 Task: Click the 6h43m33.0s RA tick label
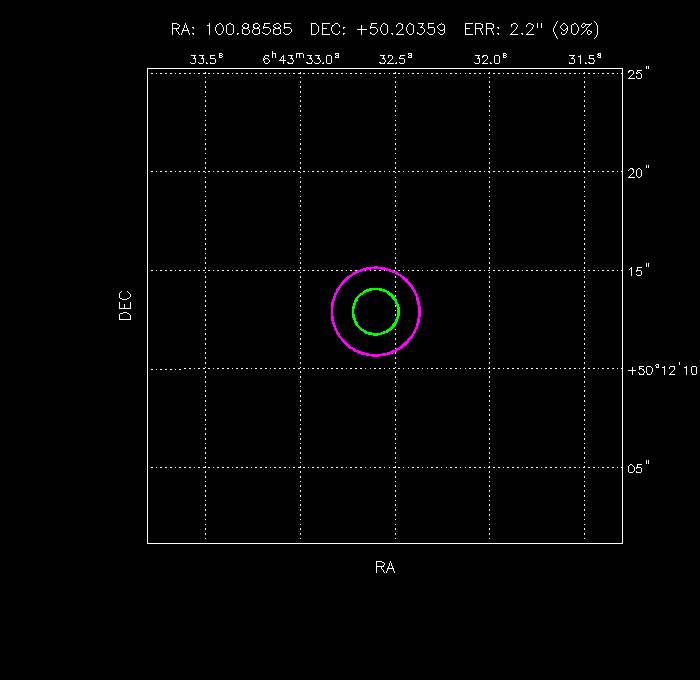click(301, 59)
